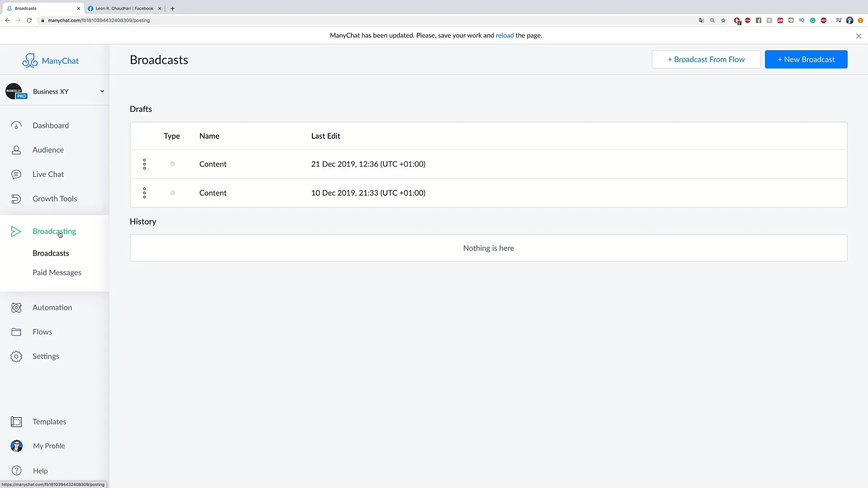Open the AdBlock Plus ABP extension
Screen dimensions: 868x488
click(x=824, y=20)
